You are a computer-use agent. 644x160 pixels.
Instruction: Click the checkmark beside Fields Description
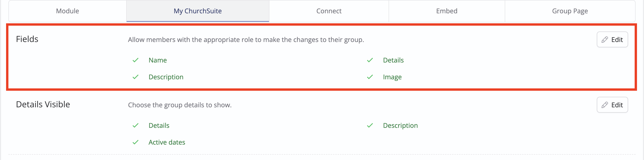tap(136, 77)
